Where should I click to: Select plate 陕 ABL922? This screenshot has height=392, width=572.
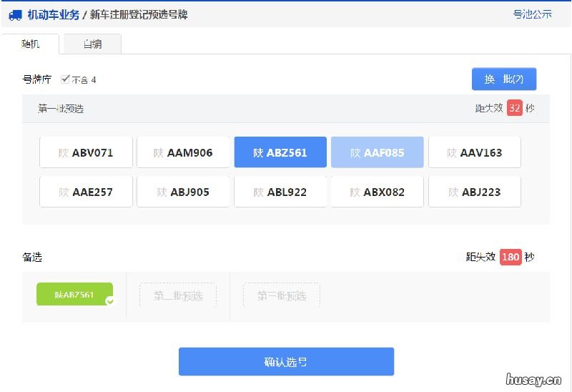coord(280,192)
